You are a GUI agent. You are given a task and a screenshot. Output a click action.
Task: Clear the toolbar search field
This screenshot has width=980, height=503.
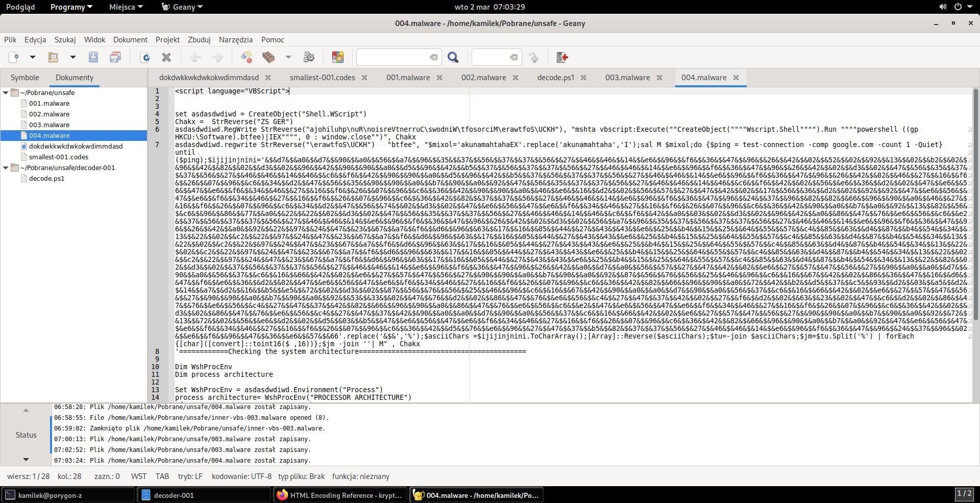(433, 57)
